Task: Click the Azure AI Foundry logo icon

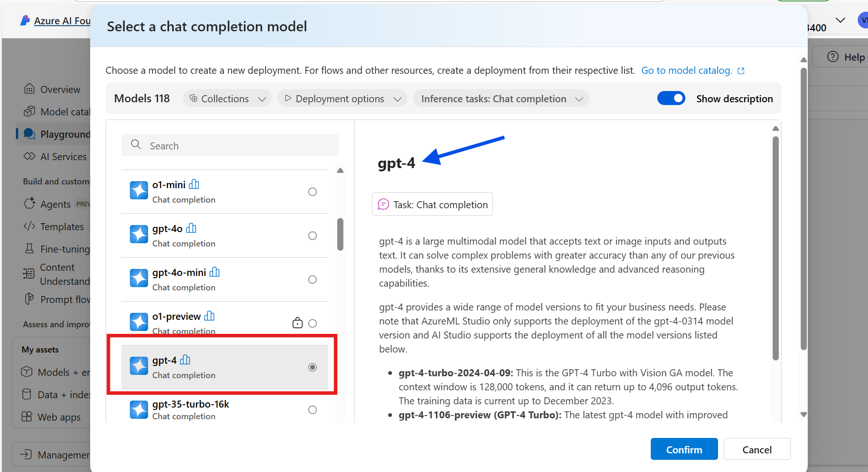Action: tap(25, 21)
